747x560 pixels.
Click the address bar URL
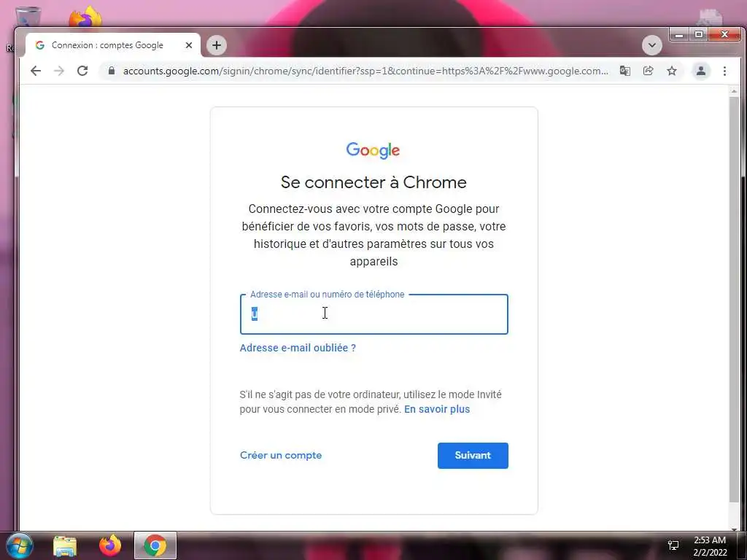coord(365,71)
